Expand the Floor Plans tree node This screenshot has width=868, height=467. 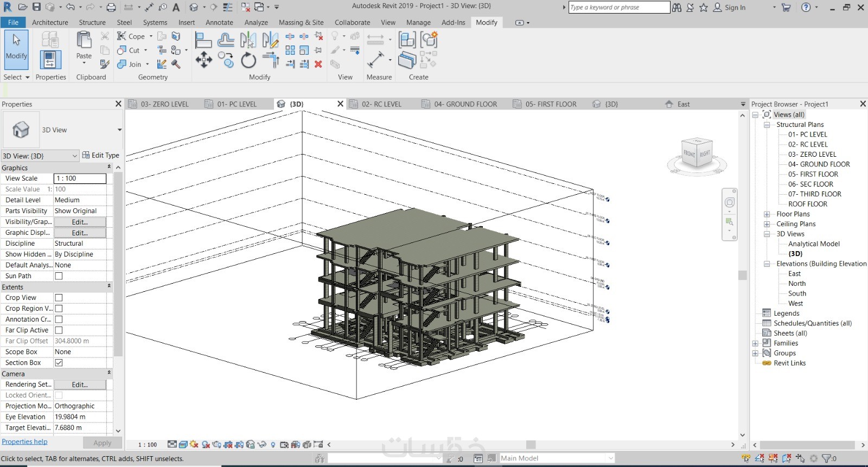[x=767, y=214]
